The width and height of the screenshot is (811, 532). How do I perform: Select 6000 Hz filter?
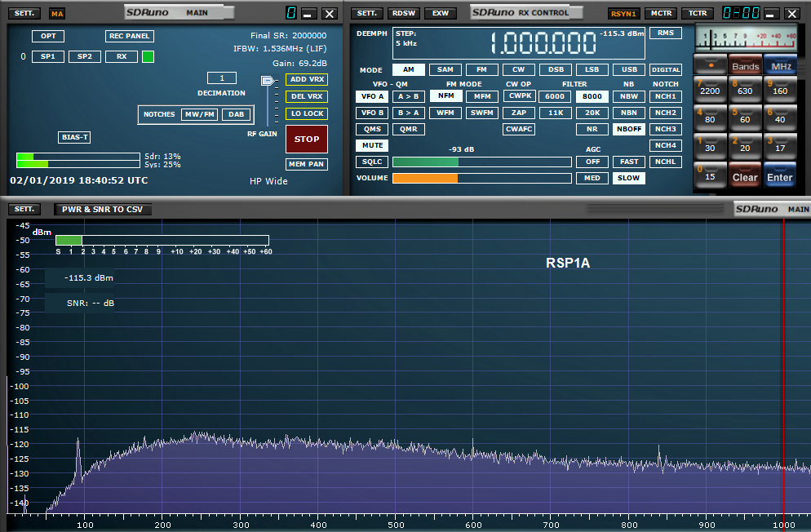[x=555, y=96]
